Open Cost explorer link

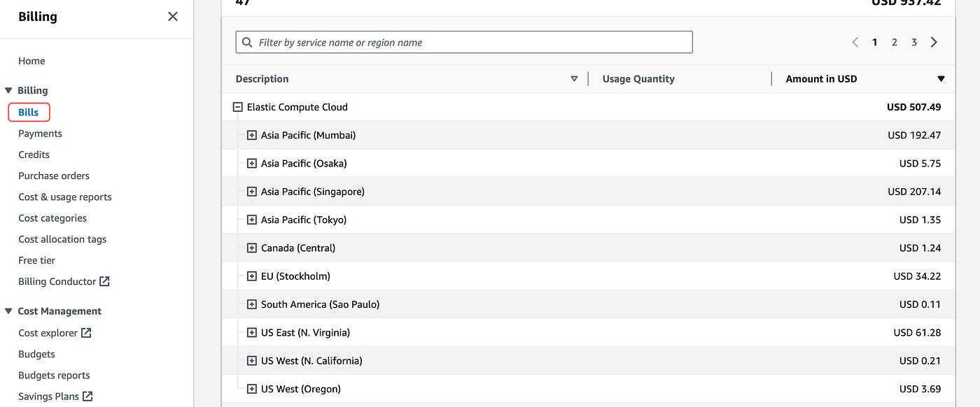(x=48, y=333)
